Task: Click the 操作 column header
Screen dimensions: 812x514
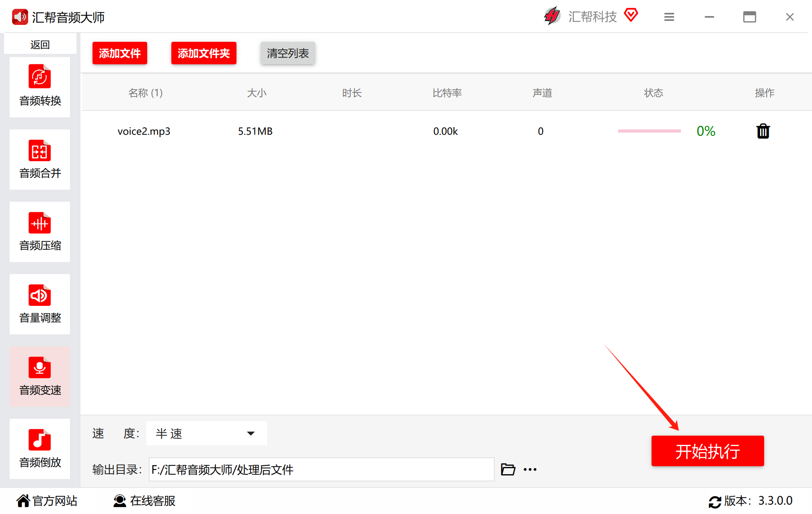Action: click(x=765, y=93)
